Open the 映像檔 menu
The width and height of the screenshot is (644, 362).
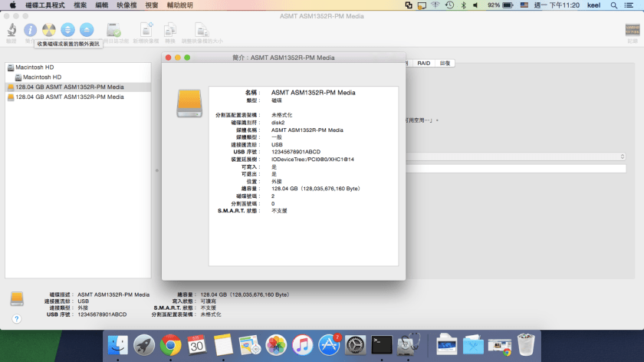(127, 5)
